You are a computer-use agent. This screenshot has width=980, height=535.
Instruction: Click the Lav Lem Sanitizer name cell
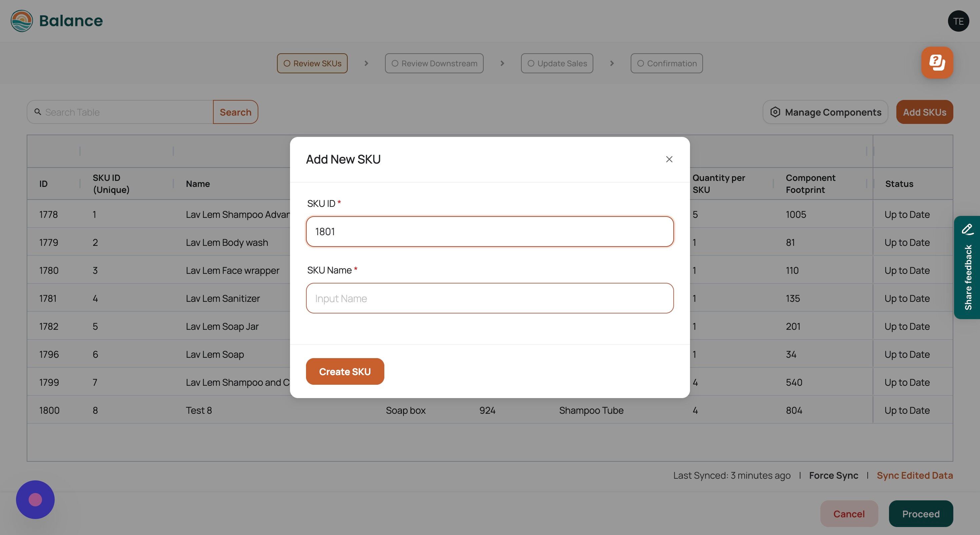pyautogui.click(x=223, y=298)
